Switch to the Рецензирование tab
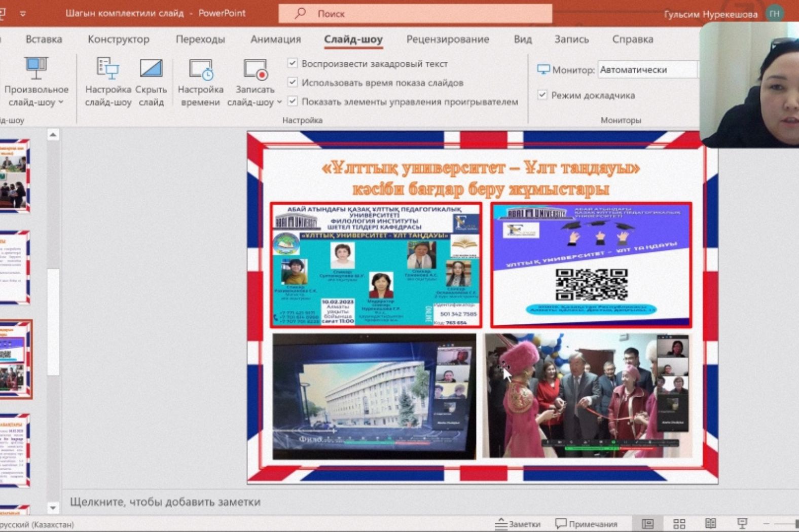 coord(448,39)
